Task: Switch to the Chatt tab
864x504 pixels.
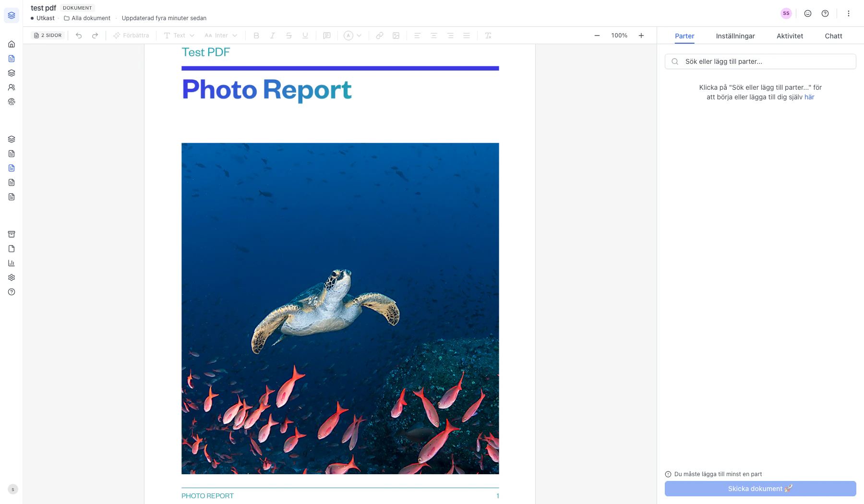Action: click(833, 36)
